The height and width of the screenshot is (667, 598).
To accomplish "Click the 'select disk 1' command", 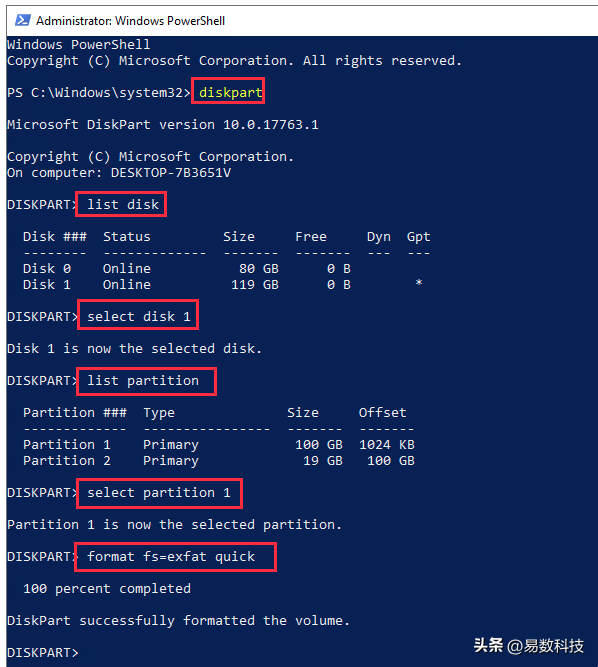I will 139,316.
